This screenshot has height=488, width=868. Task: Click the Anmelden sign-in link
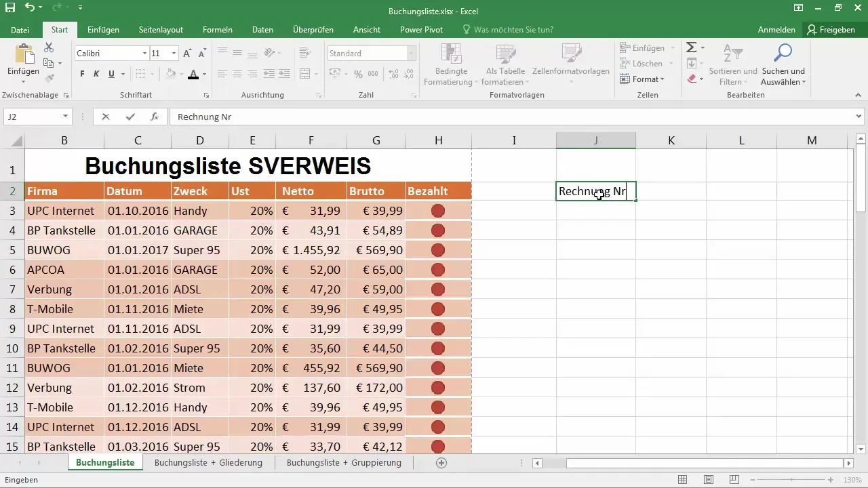(x=776, y=30)
